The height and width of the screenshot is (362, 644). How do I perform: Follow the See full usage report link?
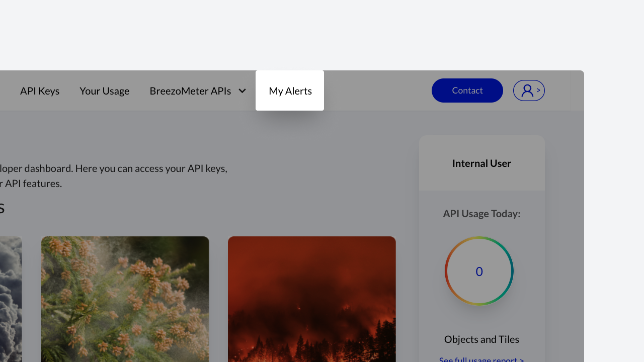tap(481, 359)
